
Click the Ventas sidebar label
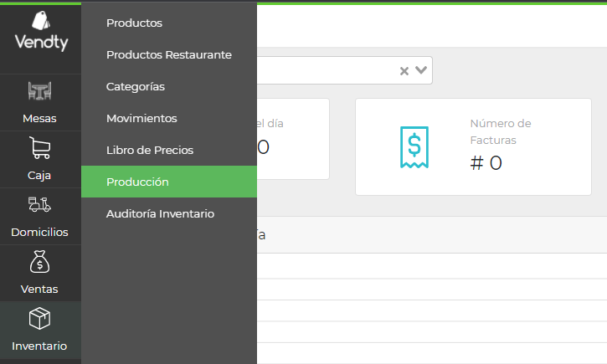[39, 289]
